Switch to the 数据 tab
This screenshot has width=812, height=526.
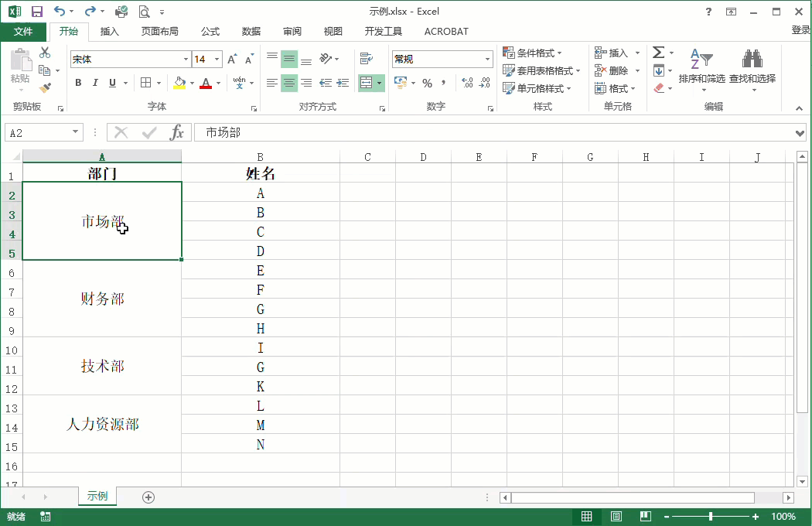(x=251, y=32)
